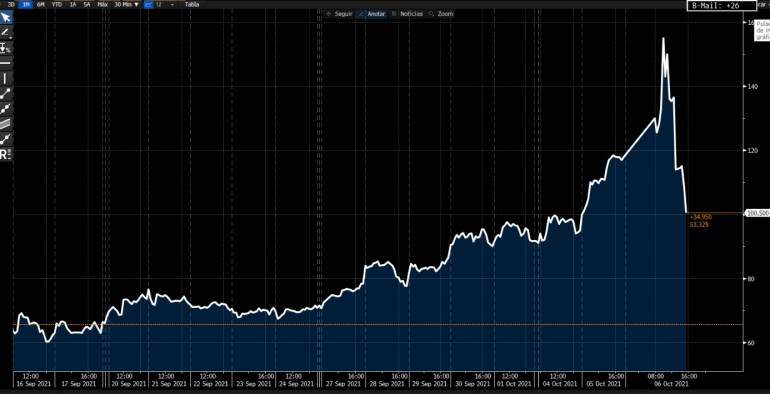Image resolution: width=770 pixels, height=394 pixels.
Task: Select the vertical line tool
Action: point(6,79)
